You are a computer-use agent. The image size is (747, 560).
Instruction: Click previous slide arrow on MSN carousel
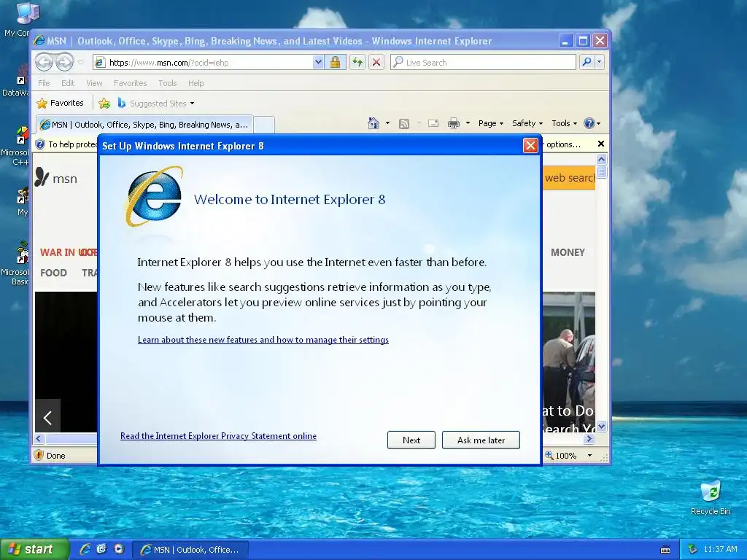pyautogui.click(x=47, y=418)
